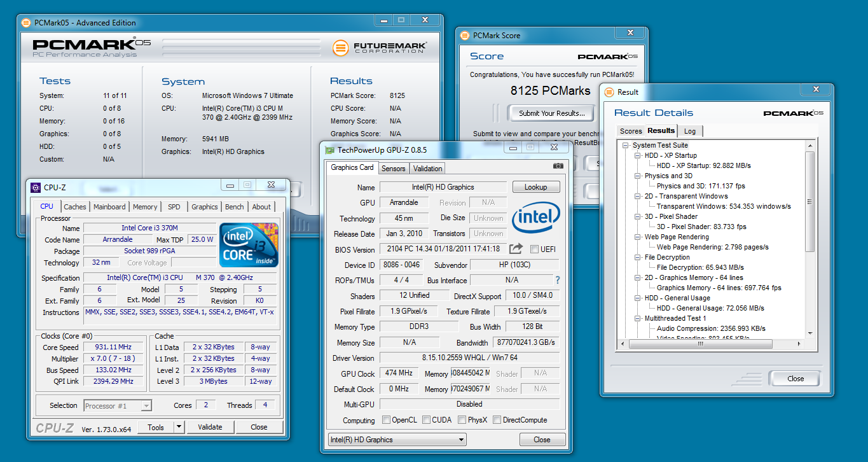The height and width of the screenshot is (462, 868).
Task: Click the BIOS export share icon in GPU-Z
Action: [x=516, y=249]
